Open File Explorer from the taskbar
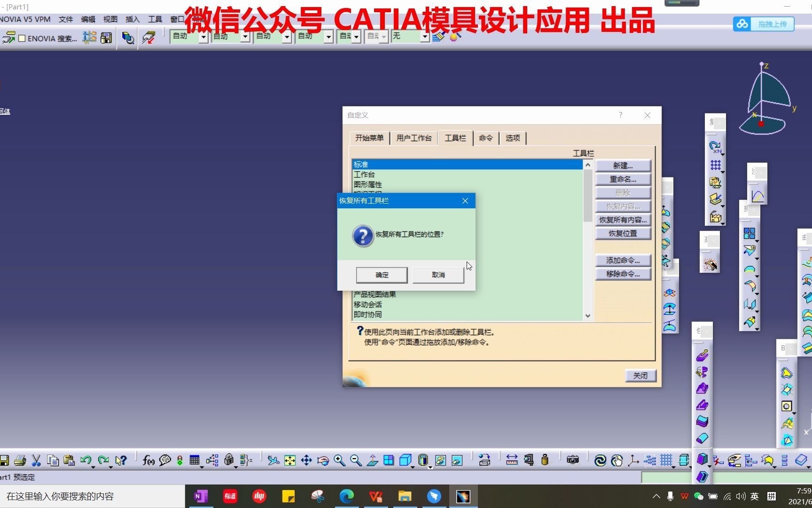 point(405,496)
